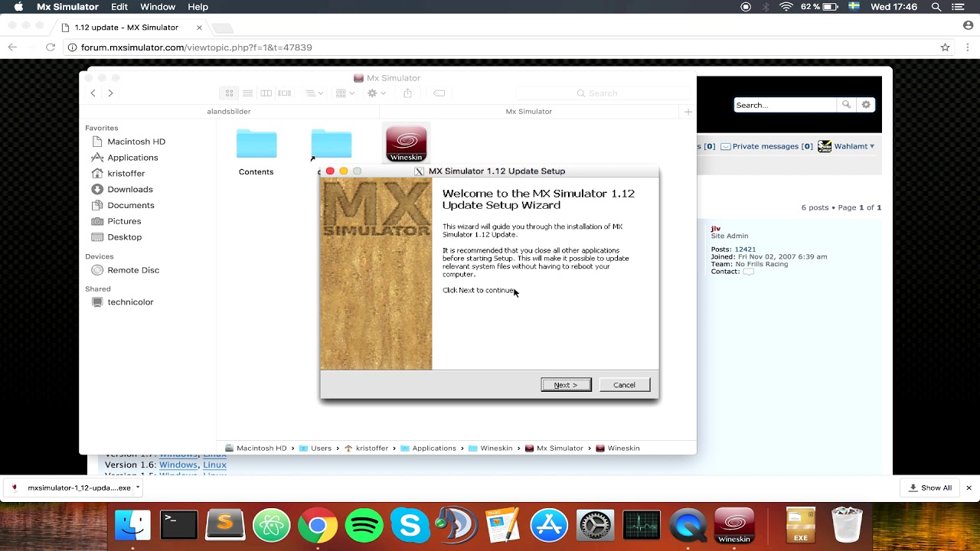This screenshot has height=551, width=980.
Task: Switch Finder to list view
Action: [x=247, y=93]
